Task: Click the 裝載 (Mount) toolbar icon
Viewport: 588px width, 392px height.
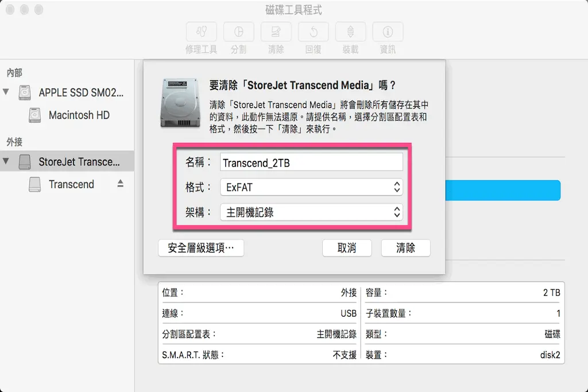Action: (350, 32)
